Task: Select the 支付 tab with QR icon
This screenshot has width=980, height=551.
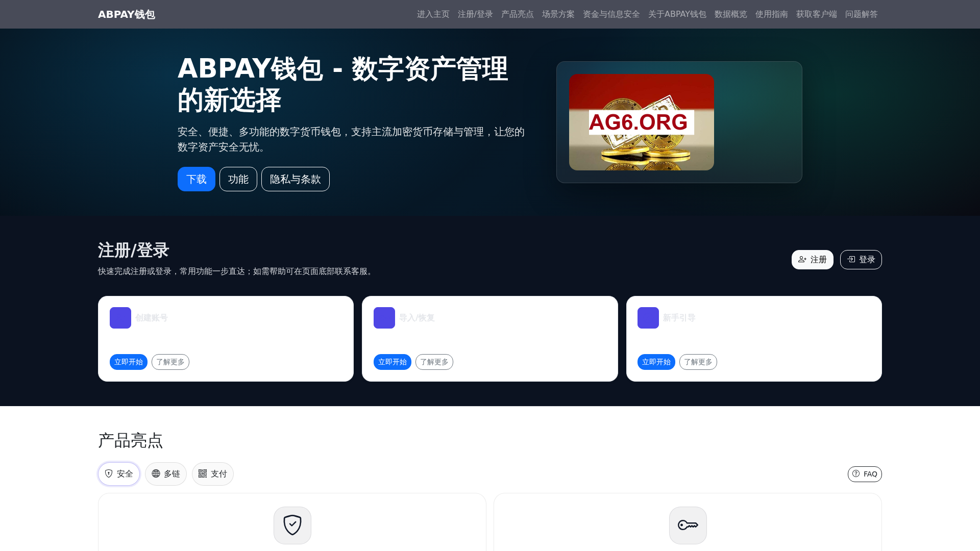Action: pyautogui.click(x=213, y=474)
